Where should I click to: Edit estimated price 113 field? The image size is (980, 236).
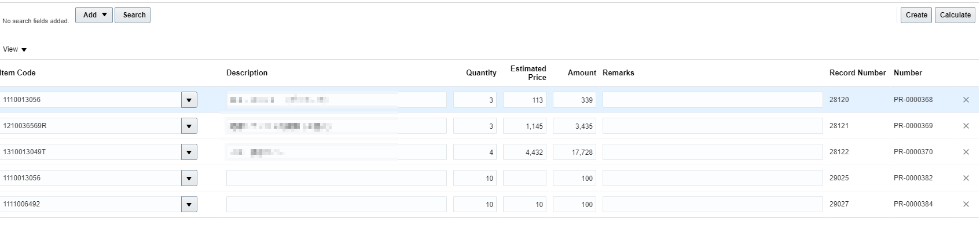click(524, 100)
